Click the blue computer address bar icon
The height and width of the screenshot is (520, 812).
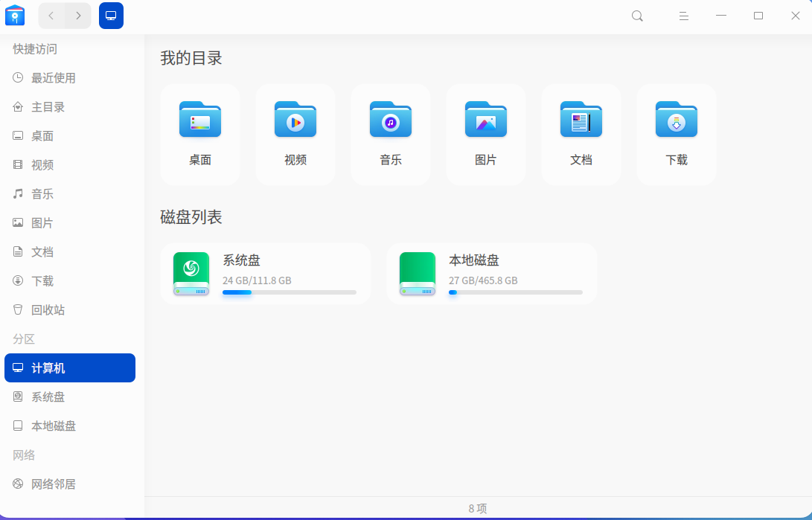[x=112, y=16]
